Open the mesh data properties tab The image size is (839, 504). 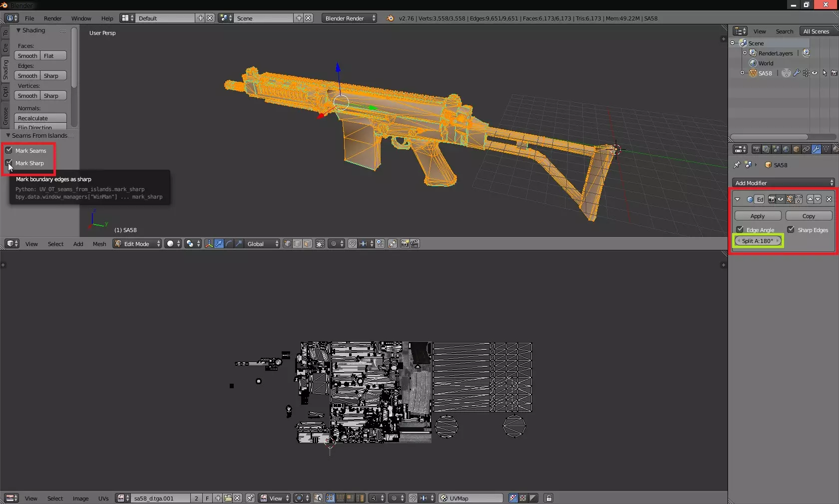tap(826, 149)
